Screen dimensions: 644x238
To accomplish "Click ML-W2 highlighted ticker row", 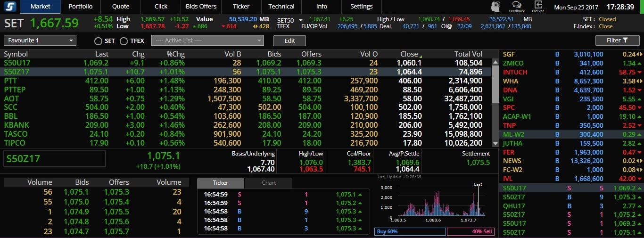I will (x=571, y=135).
